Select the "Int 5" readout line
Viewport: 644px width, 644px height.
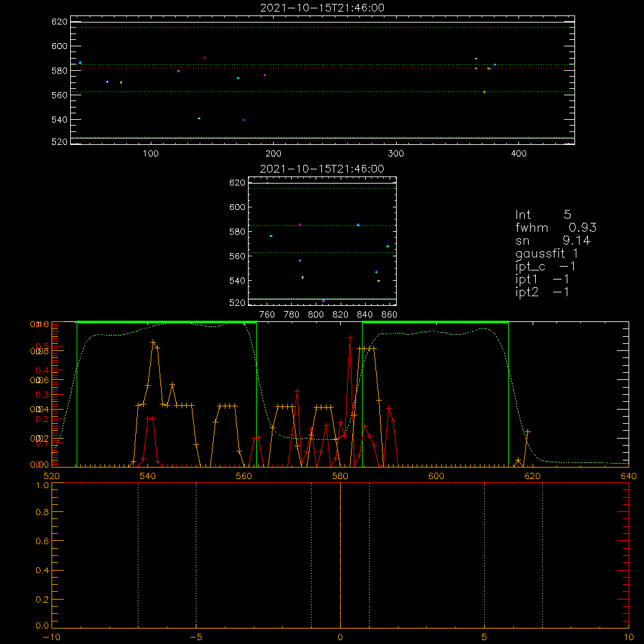543,215
